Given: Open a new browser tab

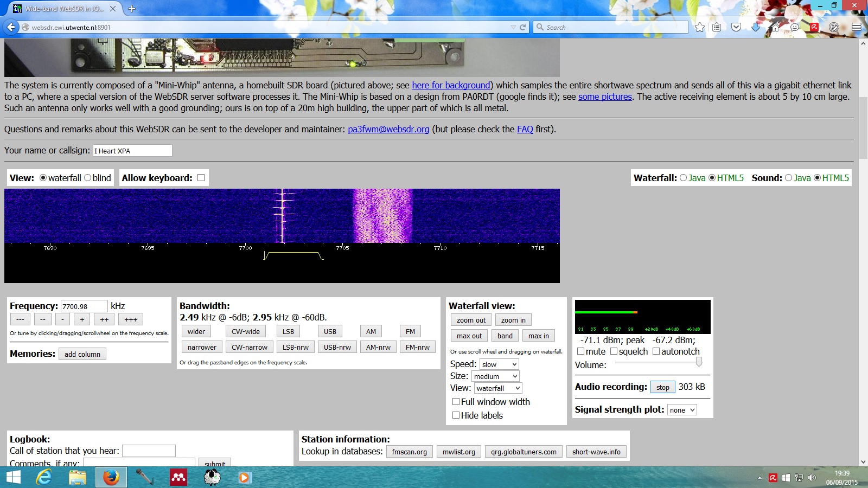Looking at the screenshot, I should click(x=132, y=9).
